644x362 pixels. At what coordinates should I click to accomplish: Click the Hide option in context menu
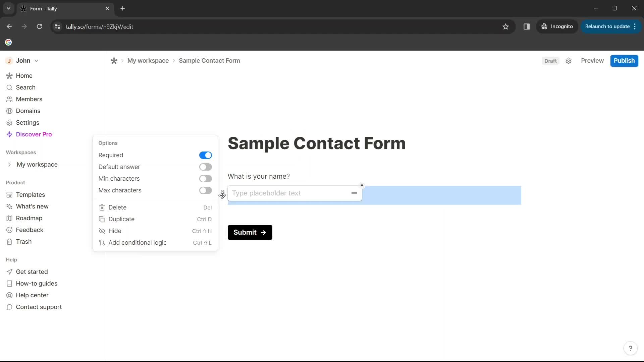(x=115, y=230)
